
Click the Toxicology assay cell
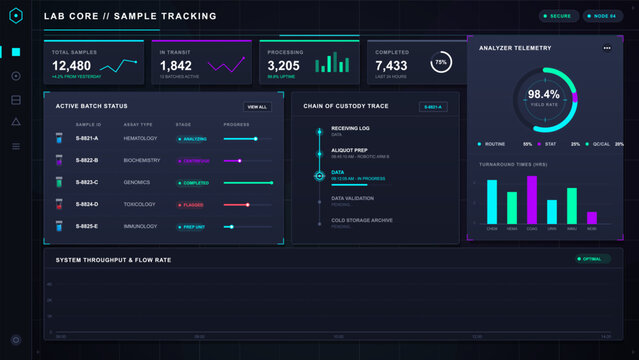(x=139, y=204)
